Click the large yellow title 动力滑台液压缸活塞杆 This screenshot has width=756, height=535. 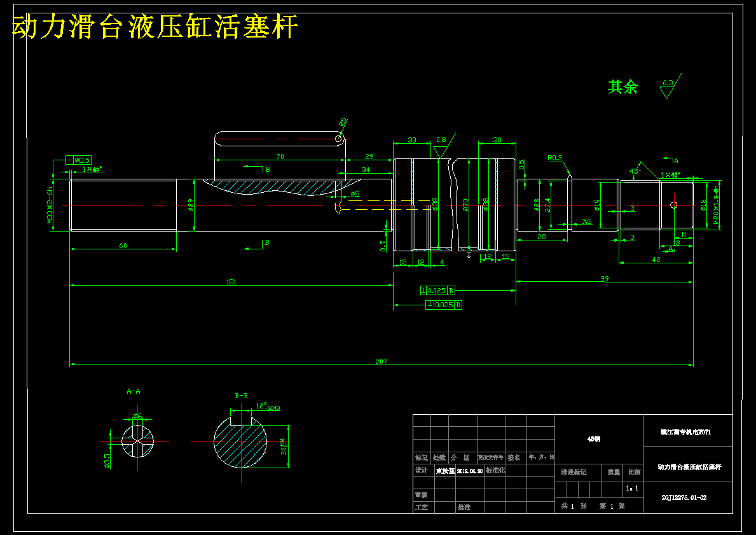tap(155, 27)
